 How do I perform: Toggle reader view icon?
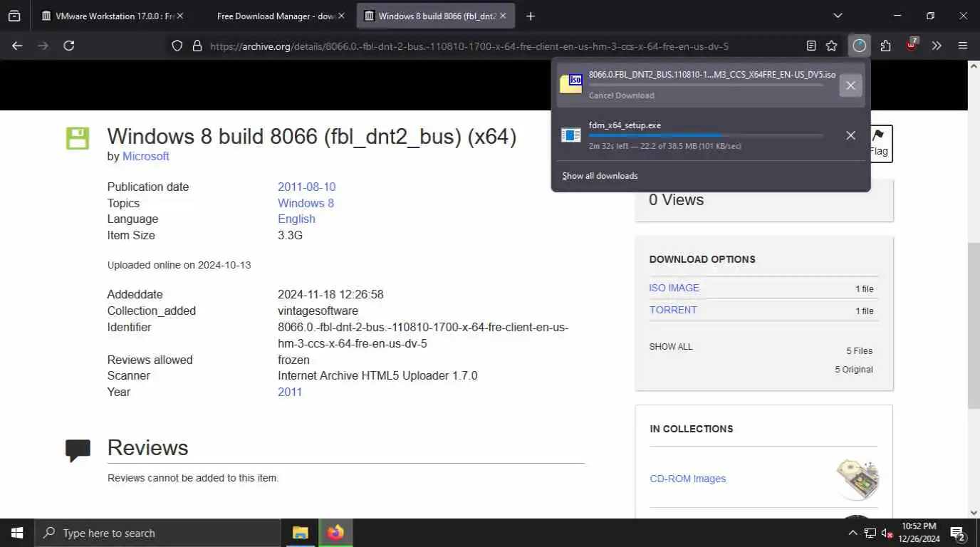[x=811, y=46]
